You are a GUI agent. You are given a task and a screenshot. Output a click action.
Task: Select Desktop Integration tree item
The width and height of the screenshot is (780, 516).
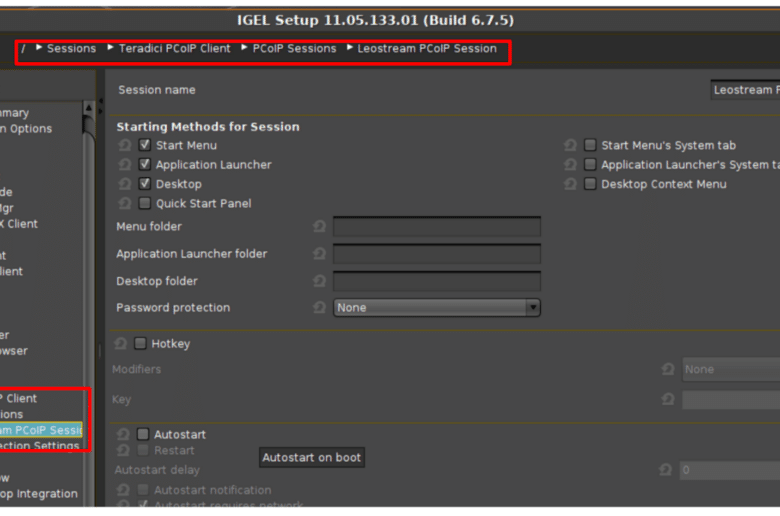(x=39, y=494)
